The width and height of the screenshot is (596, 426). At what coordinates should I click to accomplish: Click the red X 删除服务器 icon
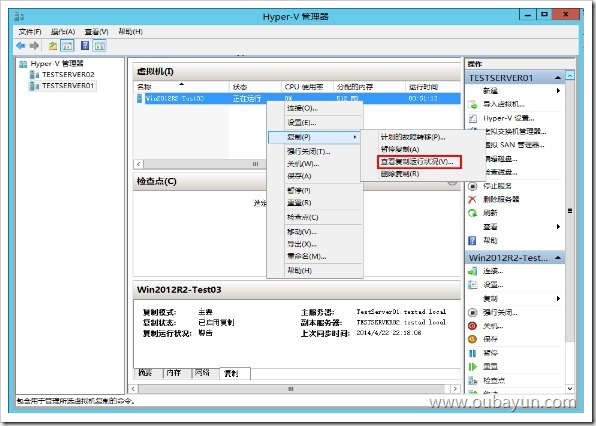(472, 200)
